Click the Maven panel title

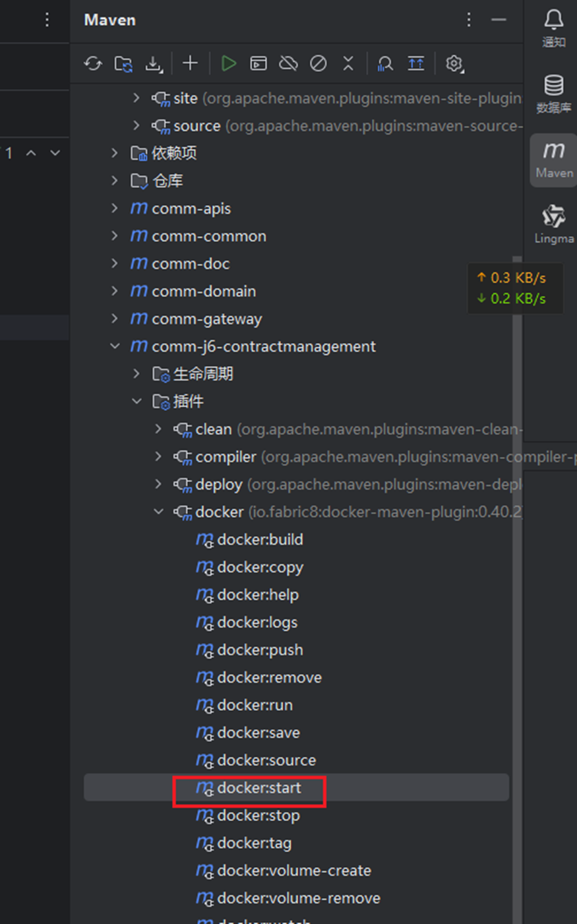[109, 20]
